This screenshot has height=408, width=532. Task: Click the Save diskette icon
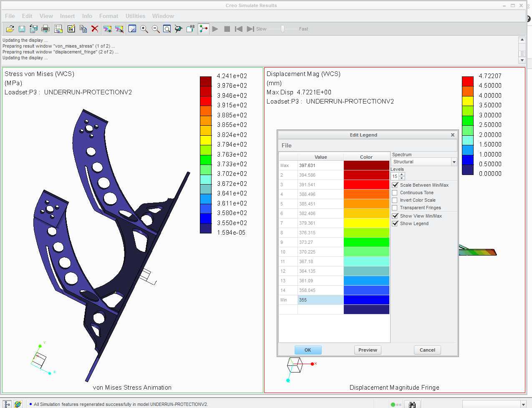(x=22, y=29)
